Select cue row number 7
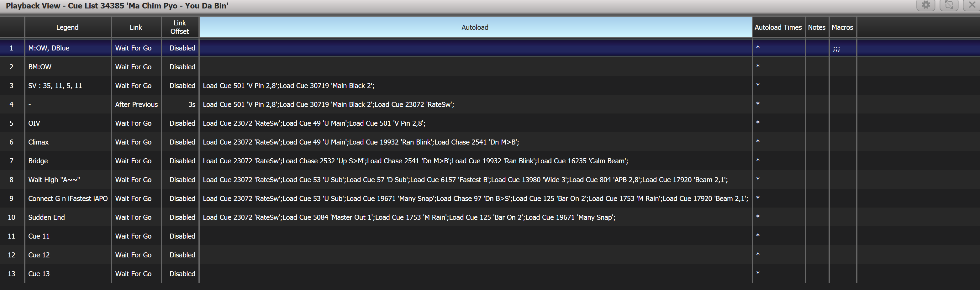The height and width of the screenshot is (290, 980). point(12,161)
